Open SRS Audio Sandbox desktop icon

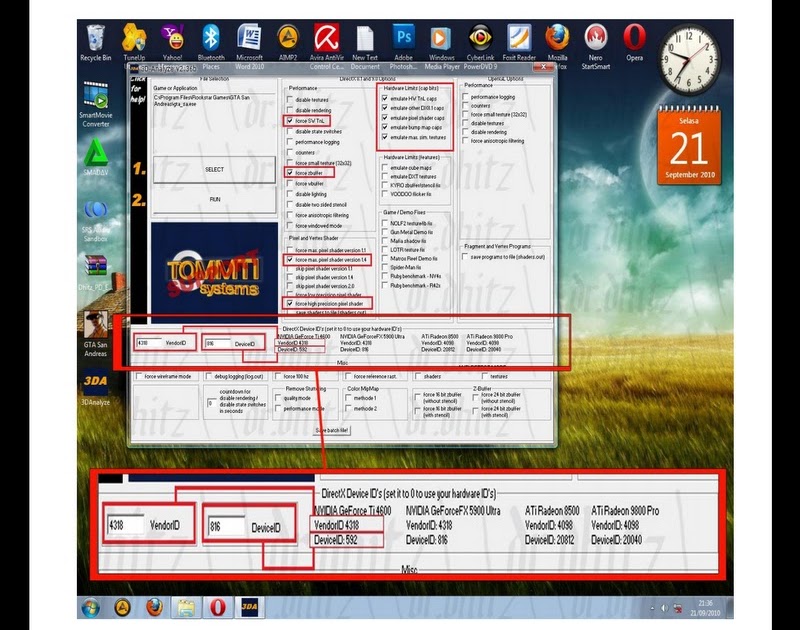pos(95,220)
